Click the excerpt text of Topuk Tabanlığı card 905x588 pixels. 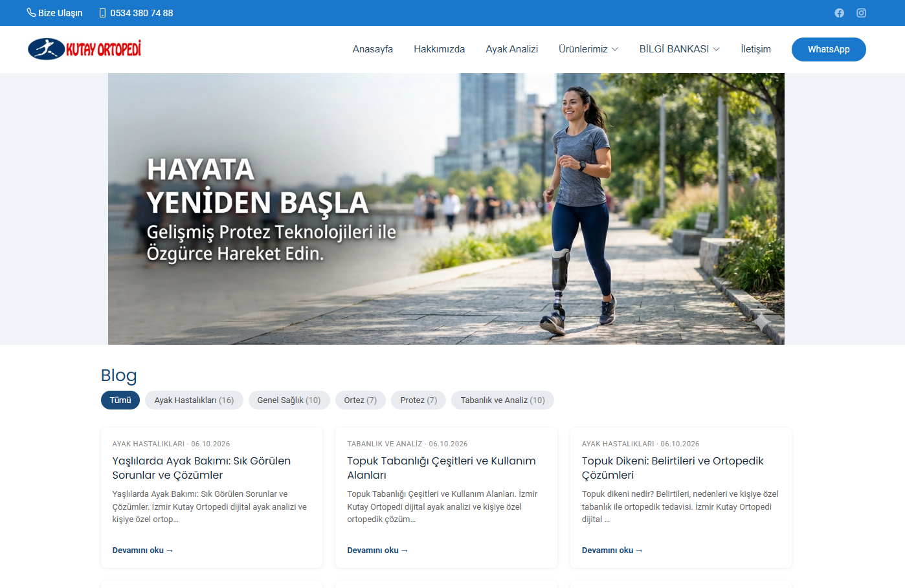(x=443, y=506)
